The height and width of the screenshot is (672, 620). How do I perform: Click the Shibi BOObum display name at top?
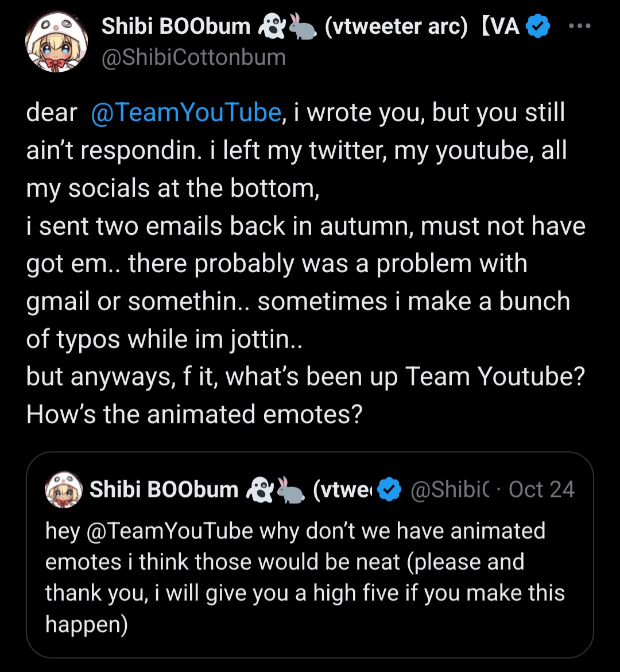(x=176, y=26)
